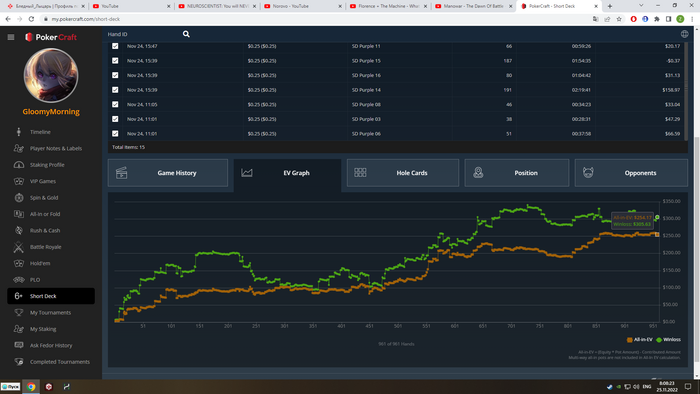Open the hamburger menu next to PokerCraft logo
Viewport: 700px width, 394px height.
point(11,37)
